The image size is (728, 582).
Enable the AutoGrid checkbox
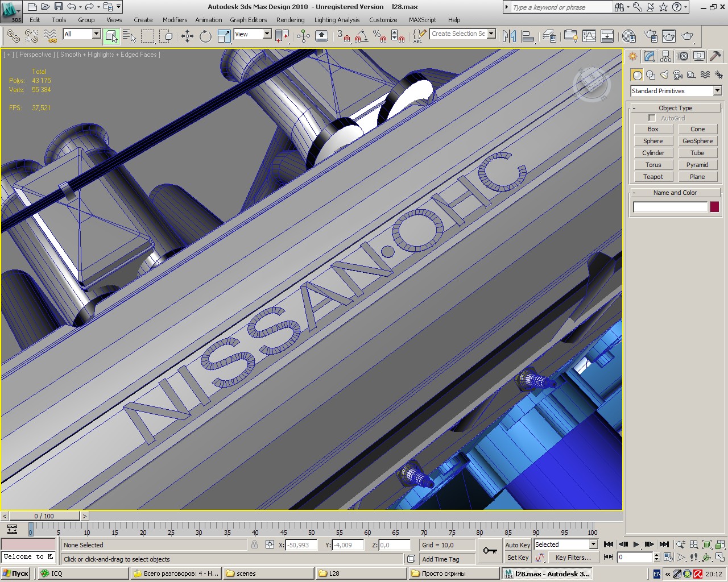point(652,118)
